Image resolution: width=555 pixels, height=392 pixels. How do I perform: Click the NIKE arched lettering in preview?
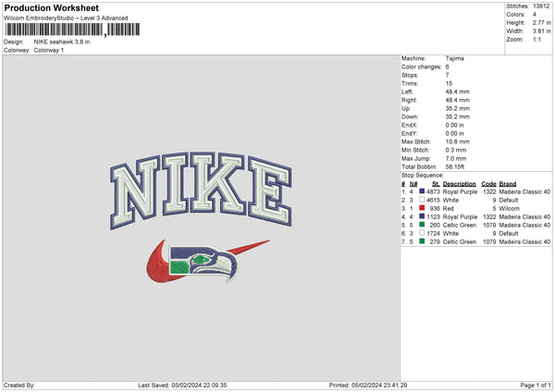[x=201, y=190]
